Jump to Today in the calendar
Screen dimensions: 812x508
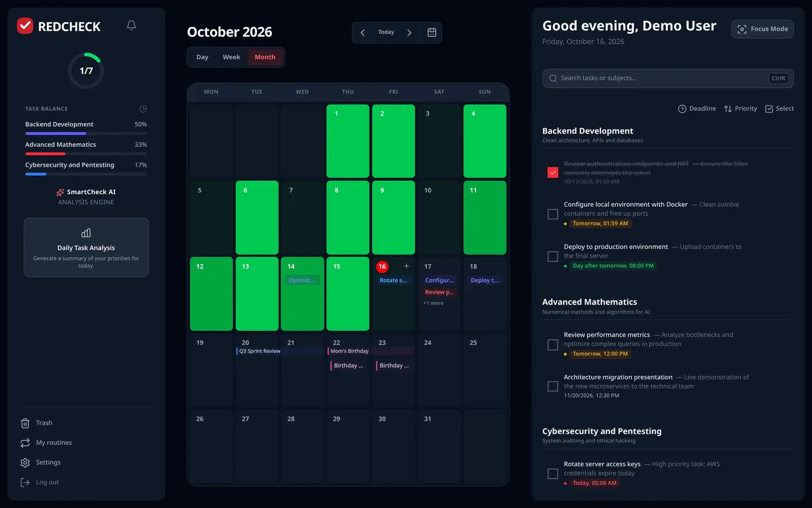point(386,33)
